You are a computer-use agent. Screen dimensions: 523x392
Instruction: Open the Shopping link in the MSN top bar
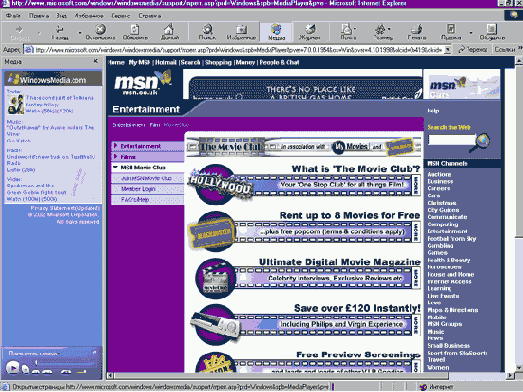click(218, 62)
